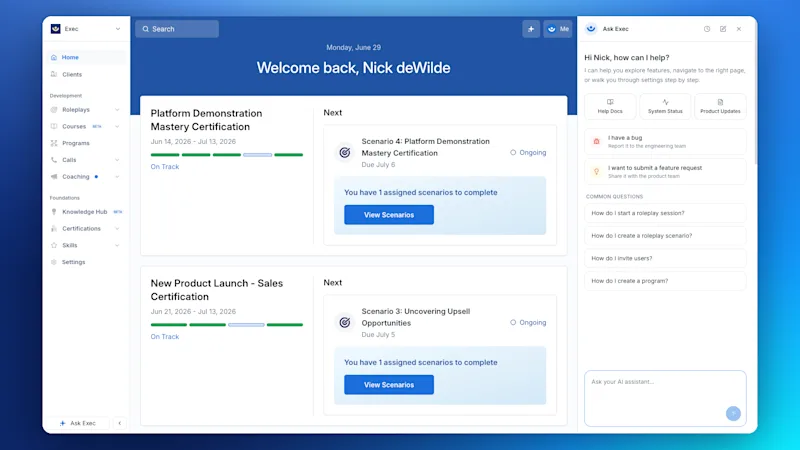Image resolution: width=800 pixels, height=450 pixels.
Task: Click Scenario 3 target icon
Action: (345, 322)
